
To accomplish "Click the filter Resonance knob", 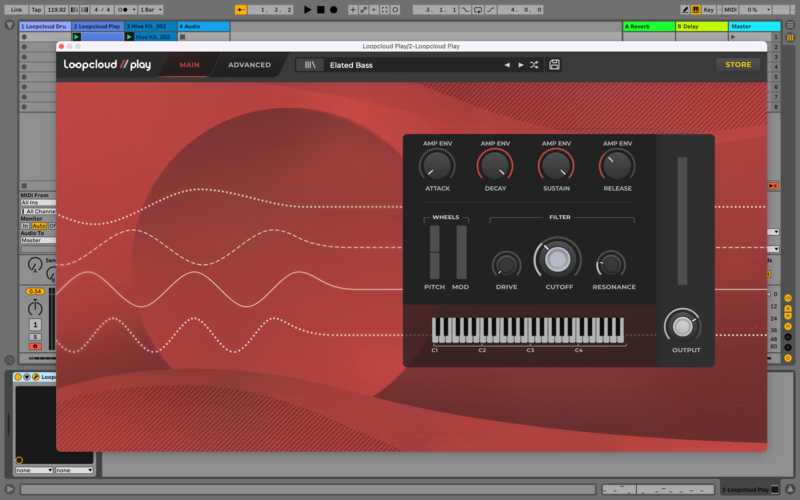I will pyautogui.click(x=611, y=265).
